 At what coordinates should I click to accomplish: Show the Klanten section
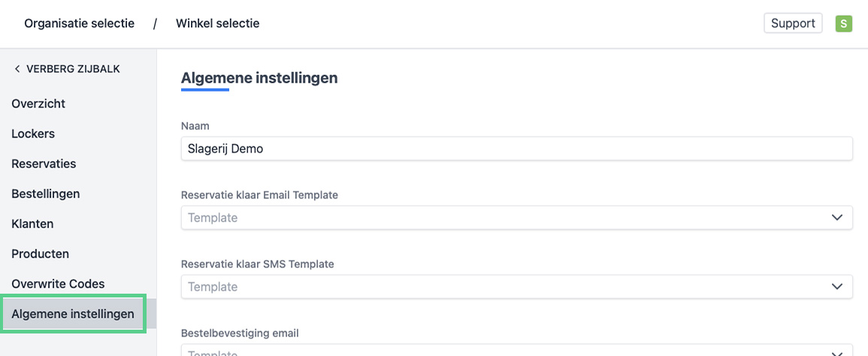[x=32, y=224]
